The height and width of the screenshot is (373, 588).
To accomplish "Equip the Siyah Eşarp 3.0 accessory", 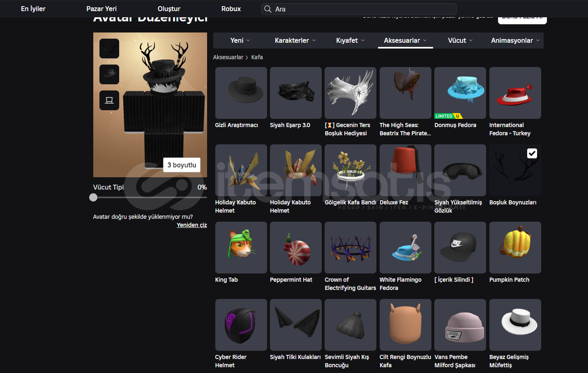I will coord(296,93).
